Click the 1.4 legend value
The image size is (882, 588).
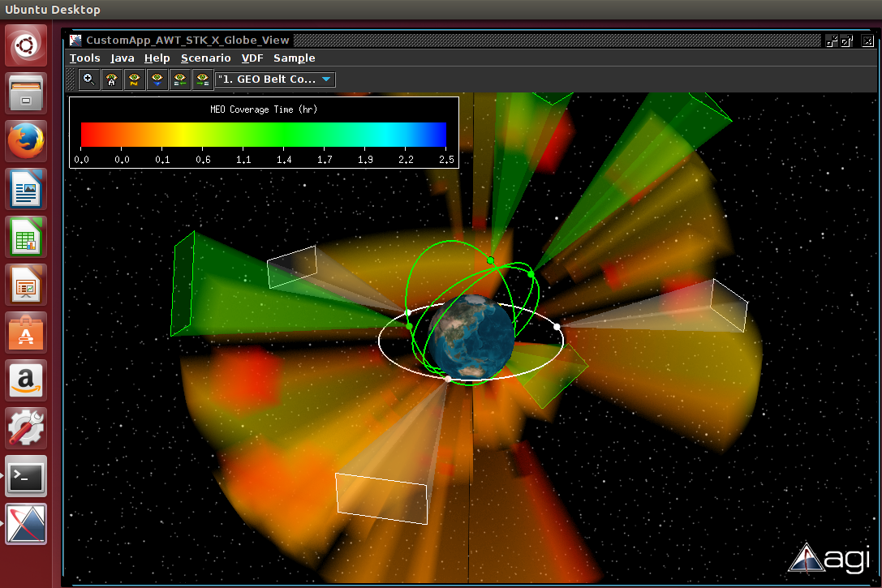coord(284,160)
